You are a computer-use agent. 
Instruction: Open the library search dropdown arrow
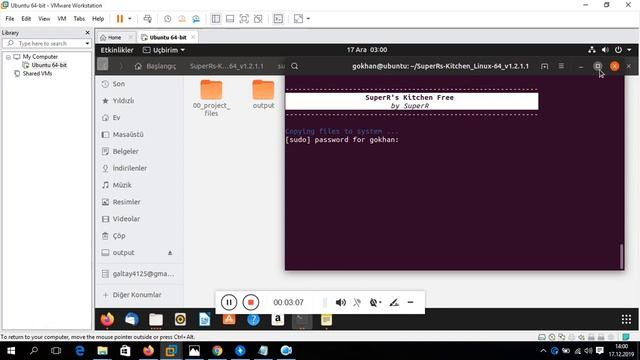coord(87,43)
